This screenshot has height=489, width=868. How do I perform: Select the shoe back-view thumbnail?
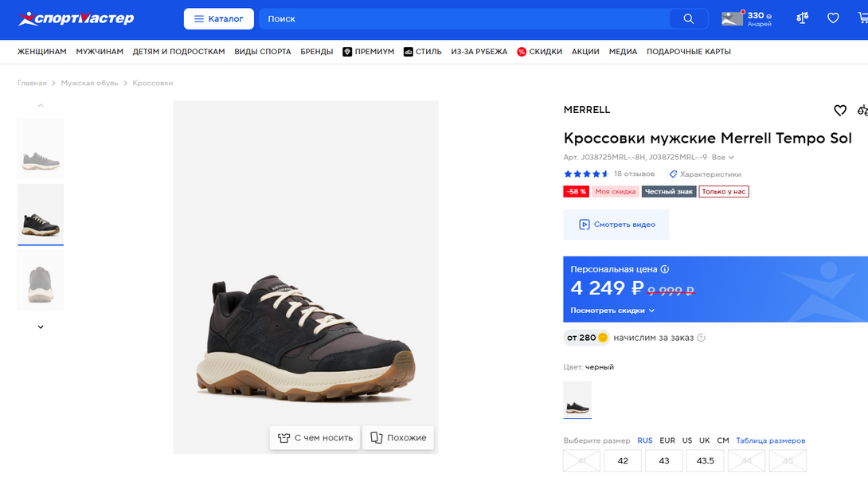(41, 280)
